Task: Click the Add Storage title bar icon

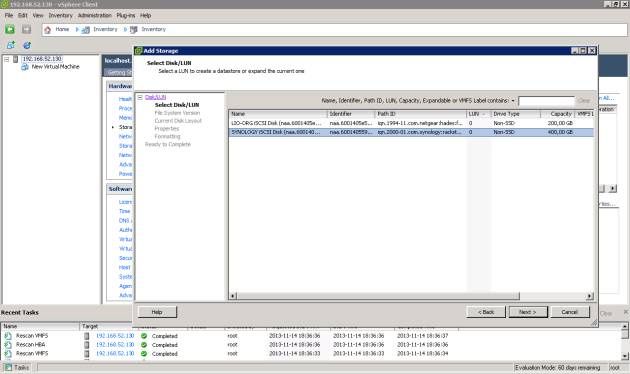Action: tap(139, 51)
